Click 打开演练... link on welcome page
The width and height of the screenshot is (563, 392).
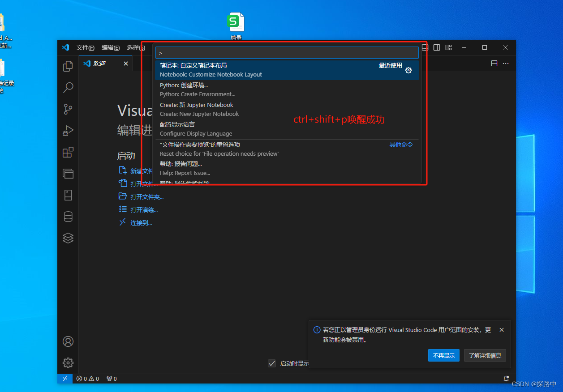[144, 210]
